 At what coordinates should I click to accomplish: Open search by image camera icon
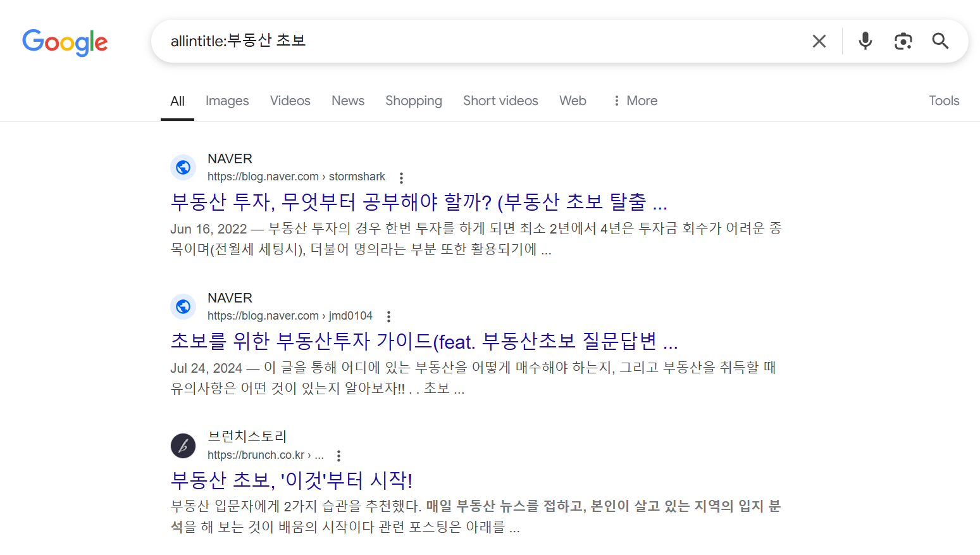(x=903, y=41)
